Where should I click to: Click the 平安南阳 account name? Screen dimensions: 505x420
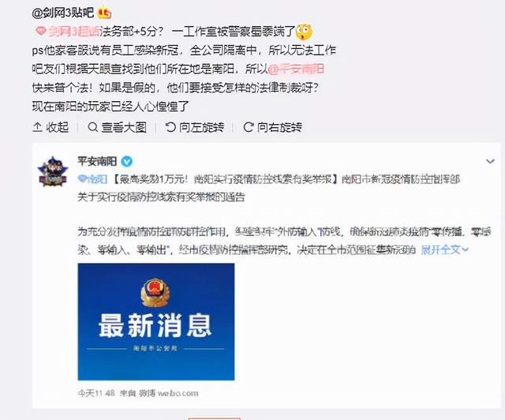tap(97, 161)
